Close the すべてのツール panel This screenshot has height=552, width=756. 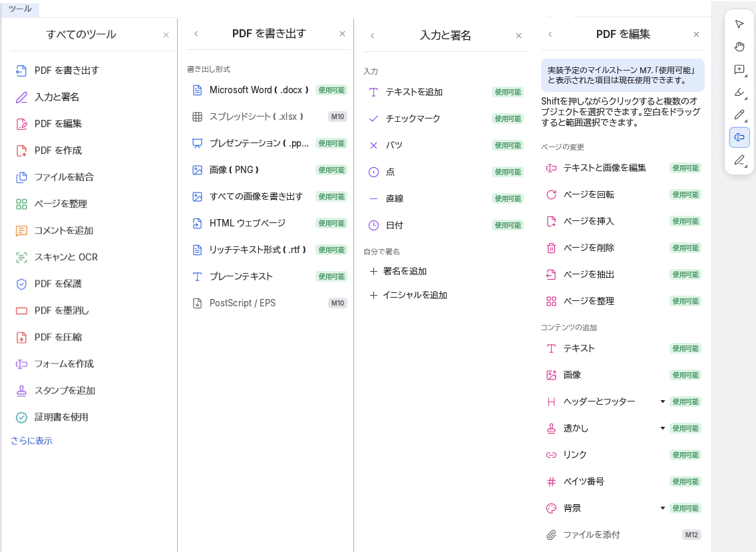(166, 35)
